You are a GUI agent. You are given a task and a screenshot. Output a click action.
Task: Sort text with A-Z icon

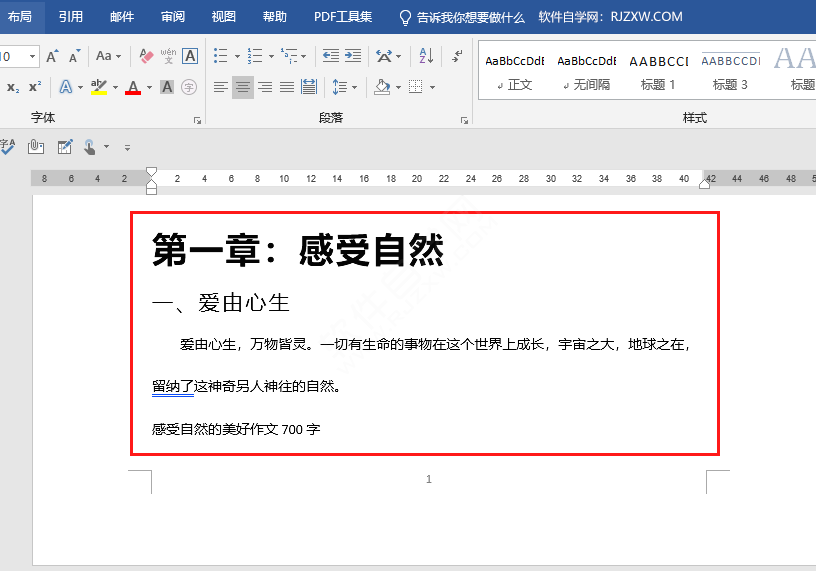tap(426, 56)
